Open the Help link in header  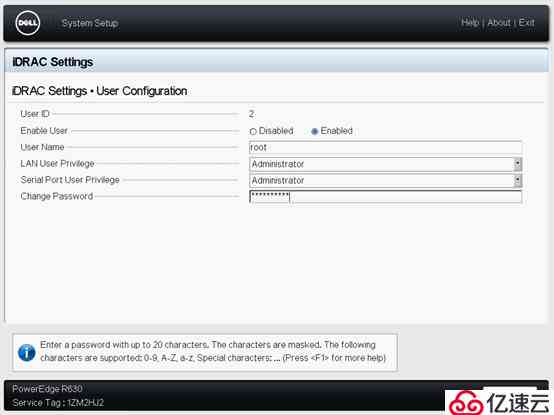(x=470, y=23)
